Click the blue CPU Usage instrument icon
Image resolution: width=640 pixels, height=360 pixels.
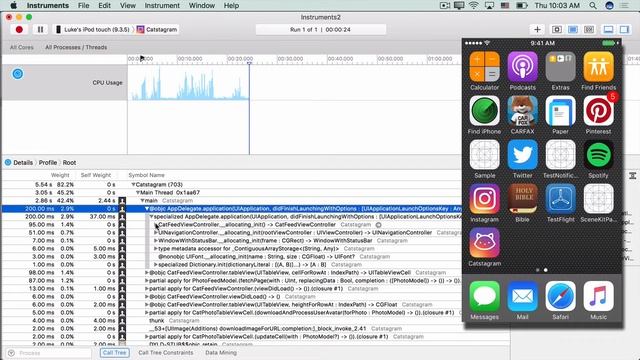(x=18, y=74)
